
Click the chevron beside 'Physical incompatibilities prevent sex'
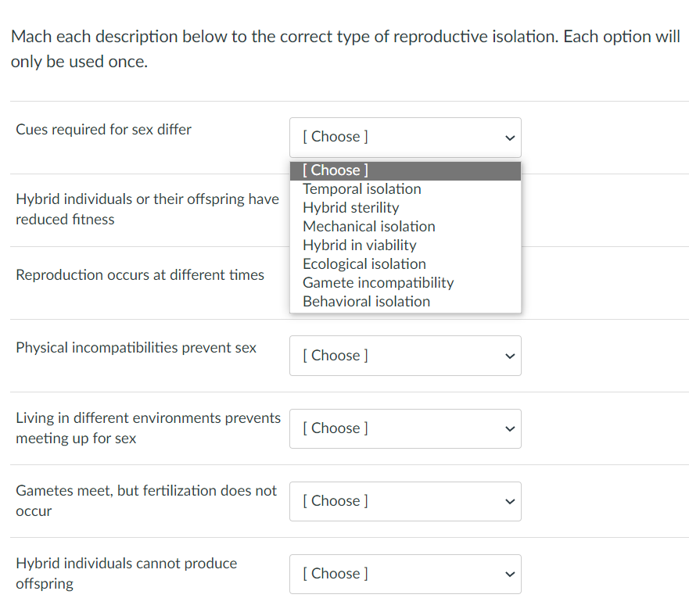[510, 356]
